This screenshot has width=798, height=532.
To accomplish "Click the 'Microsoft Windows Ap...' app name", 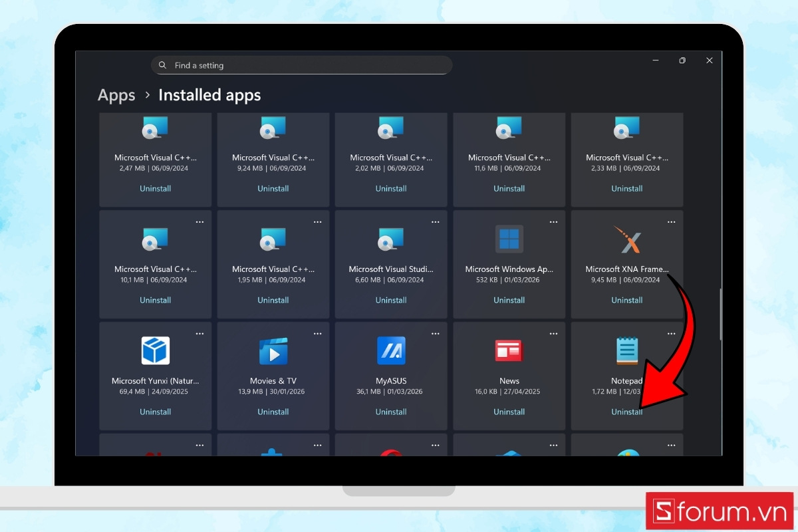I will (x=509, y=269).
